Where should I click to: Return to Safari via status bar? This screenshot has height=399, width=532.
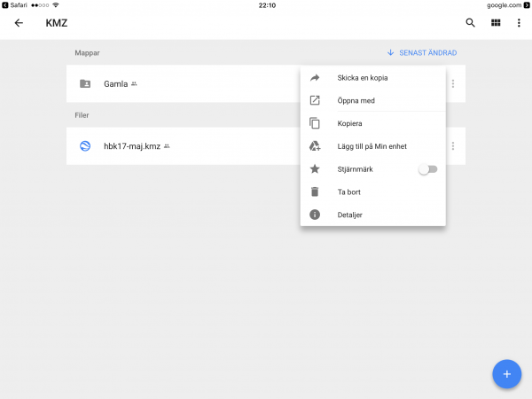[16, 4]
